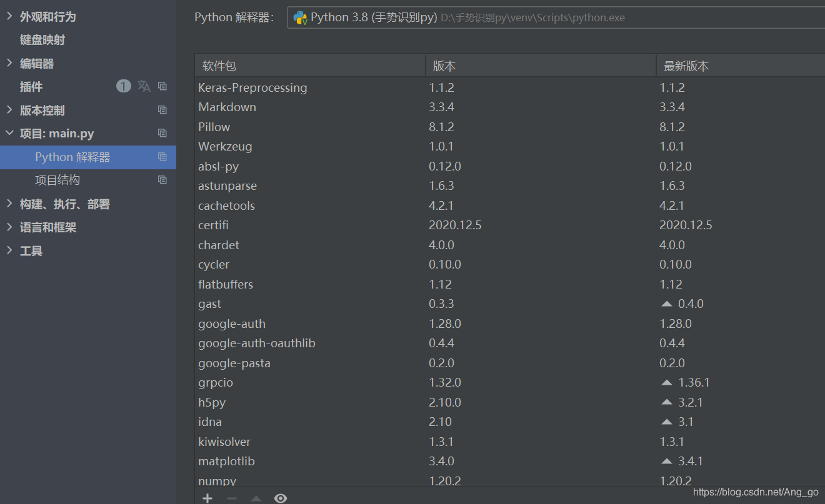Select the idna package name
This screenshot has width=825, height=504.
pyautogui.click(x=210, y=422)
